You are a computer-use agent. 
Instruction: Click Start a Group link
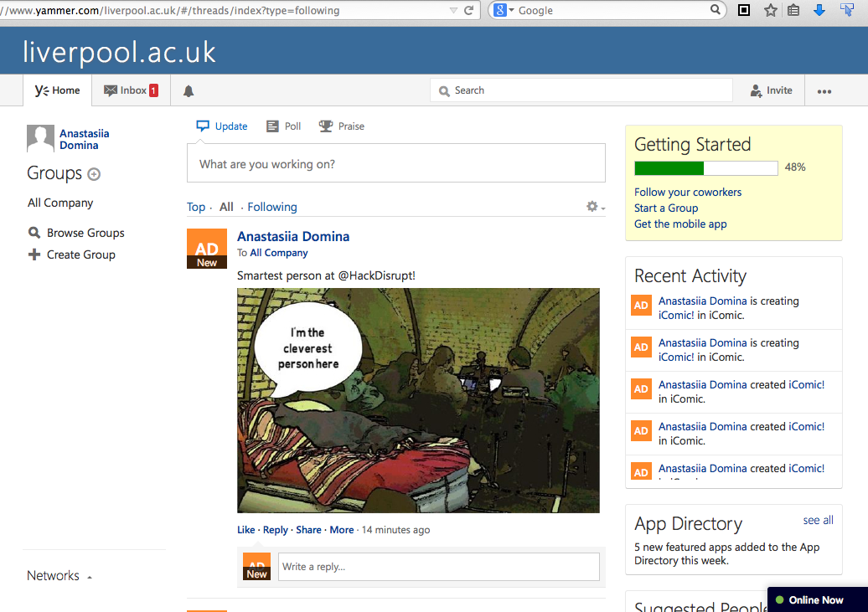point(666,208)
